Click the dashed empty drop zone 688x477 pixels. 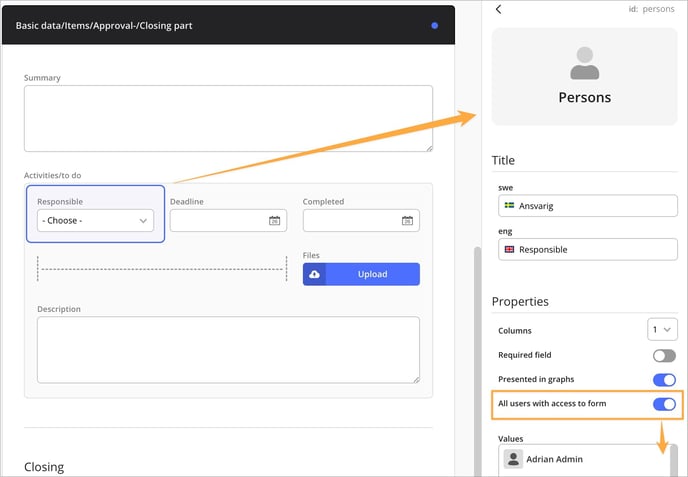[162, 269]
